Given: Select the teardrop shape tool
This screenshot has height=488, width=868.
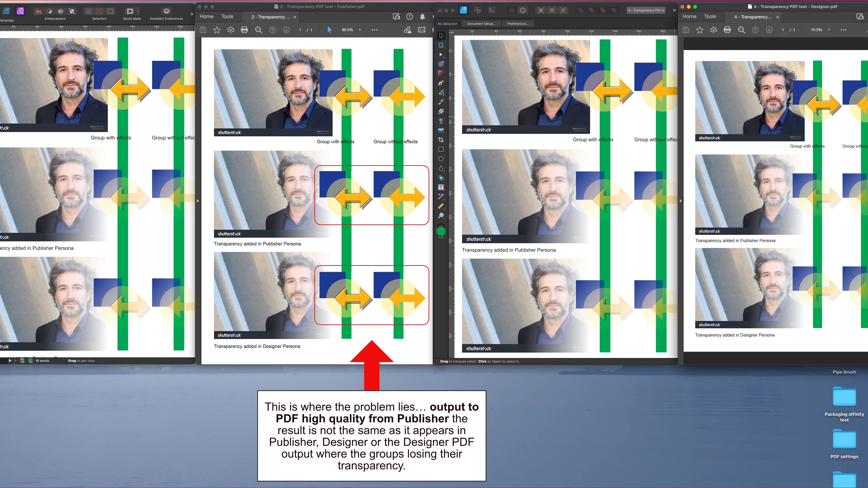Looking at the screenshot, I should (441, 168).
